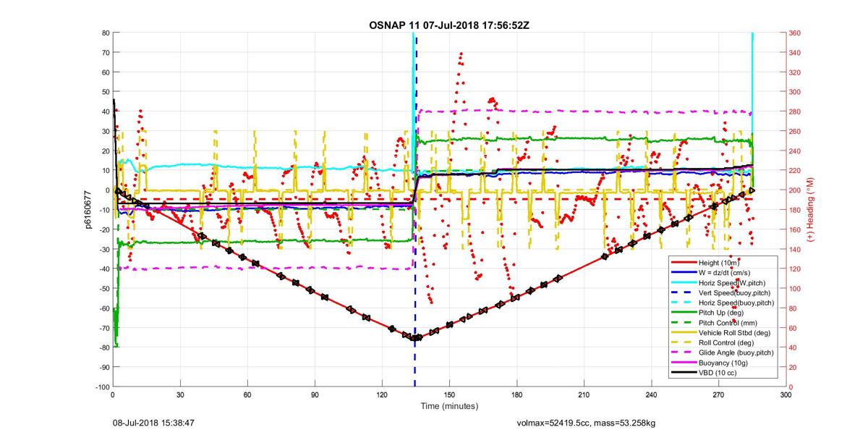Select the Buoyancy (10g) legend entry

tap(724, 363)
